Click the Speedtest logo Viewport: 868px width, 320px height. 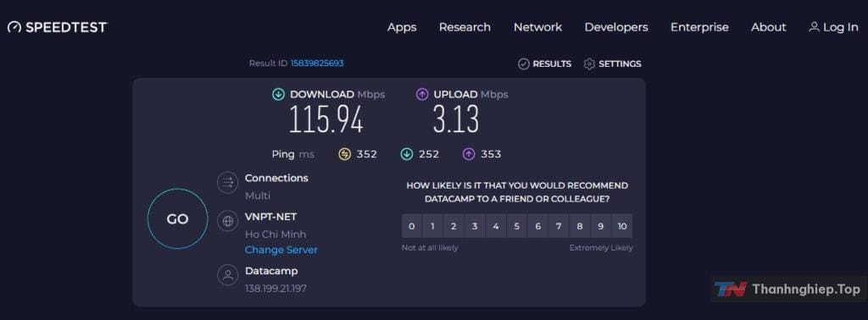[x=57, y=27]
